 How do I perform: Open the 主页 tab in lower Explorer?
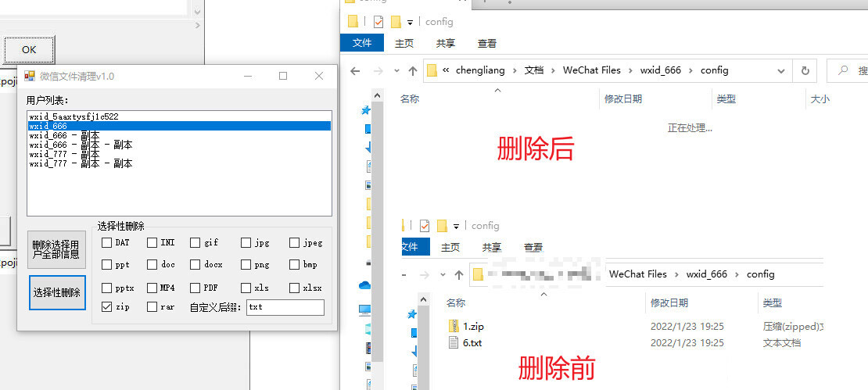pyautogui.click(x=450, y=247)
